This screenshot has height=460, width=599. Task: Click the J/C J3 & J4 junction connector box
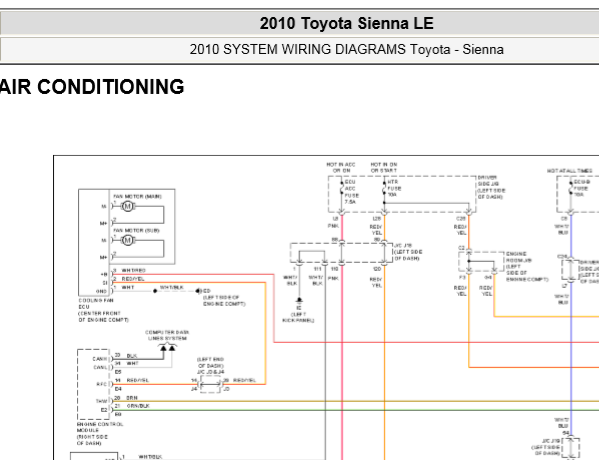pos(210,384)
